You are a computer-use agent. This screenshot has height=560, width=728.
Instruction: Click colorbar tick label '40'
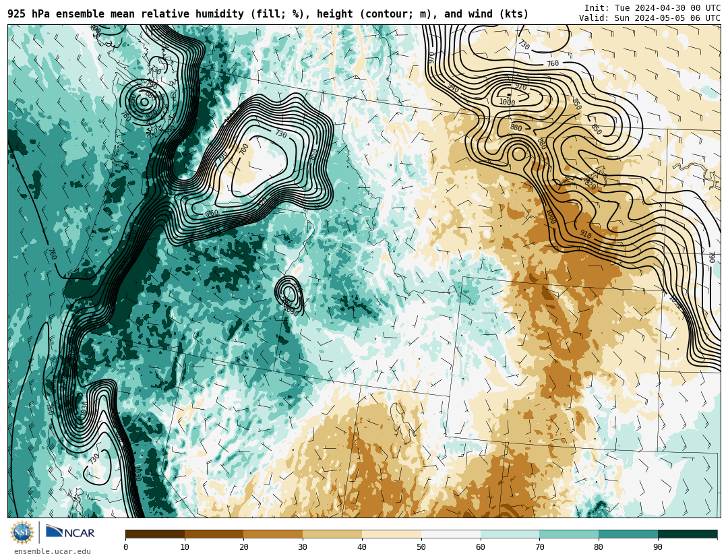click(x=362, y=547)
